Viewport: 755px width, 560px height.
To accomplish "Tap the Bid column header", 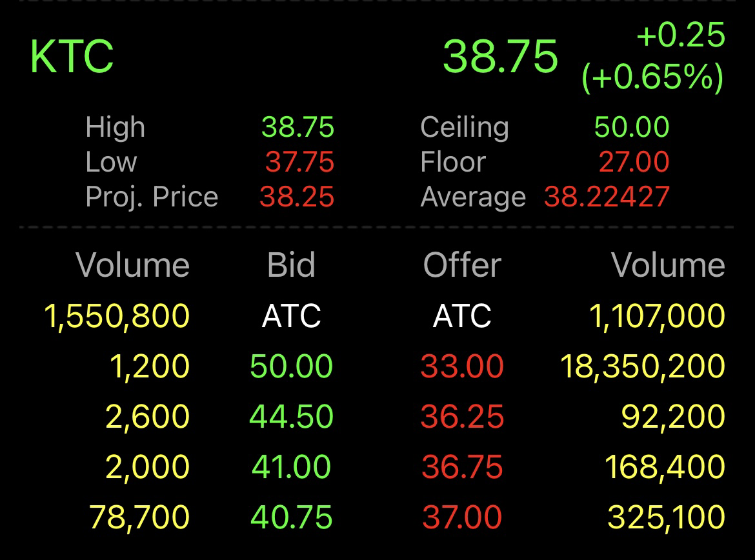I will click(x=291, y=265).
